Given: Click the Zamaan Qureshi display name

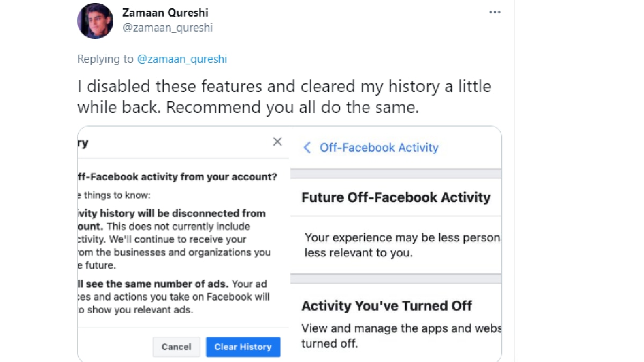Looking at the screenshot, I should coord(165,12).
